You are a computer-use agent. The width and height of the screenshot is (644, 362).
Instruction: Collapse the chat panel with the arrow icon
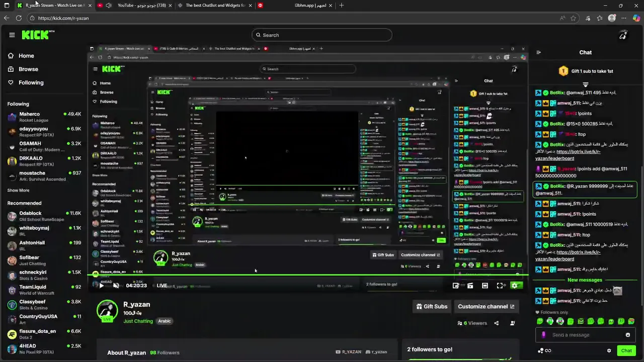[x=538, y=52]
